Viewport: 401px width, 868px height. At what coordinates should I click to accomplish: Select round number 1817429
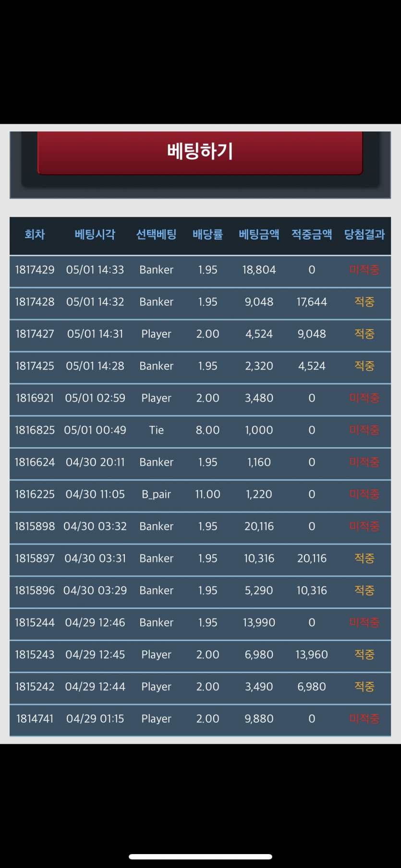click(35, 270)
